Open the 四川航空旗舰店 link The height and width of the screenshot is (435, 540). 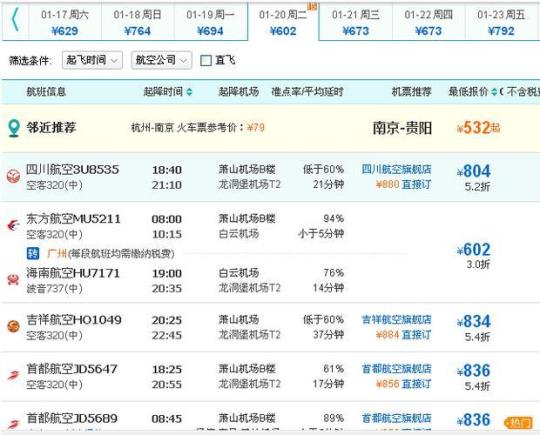coord(396,169)
